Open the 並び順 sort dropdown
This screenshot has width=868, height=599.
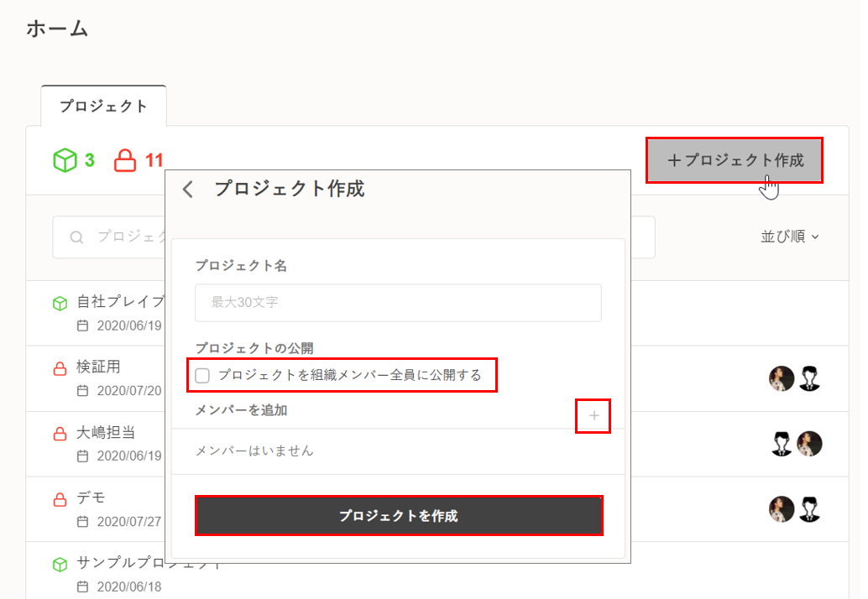pos(789,237)
